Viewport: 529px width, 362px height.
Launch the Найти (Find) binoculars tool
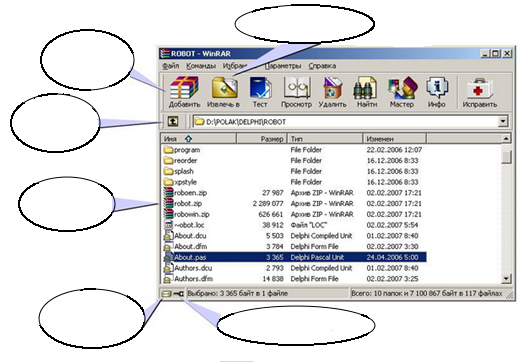367,92
